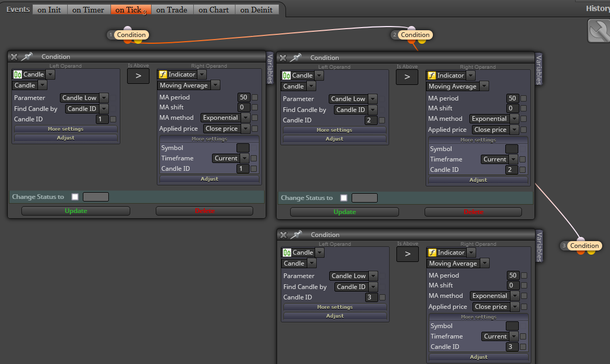Edit Symbol field in first panel
The width and height of the screenshot is (610, 364).
(243, 148)
